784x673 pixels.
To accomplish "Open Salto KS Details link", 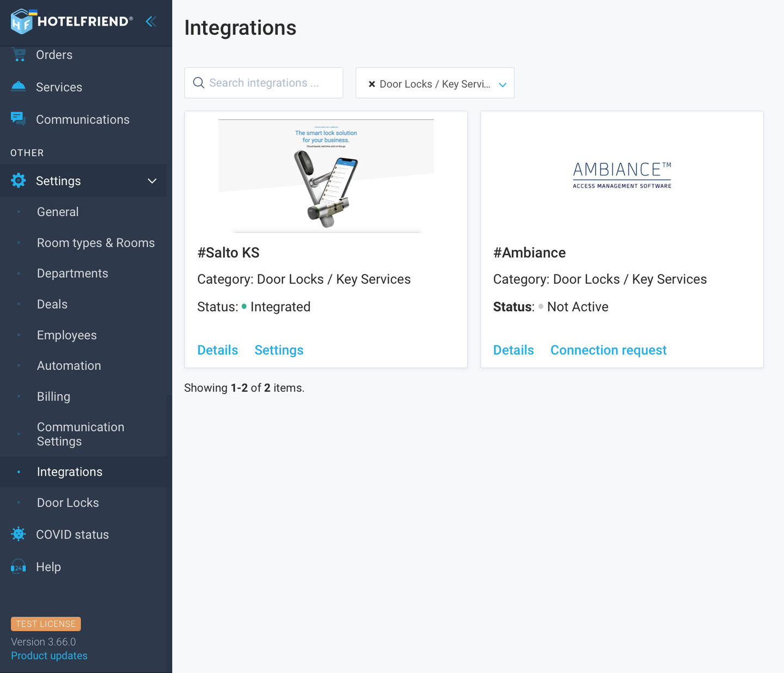I will pos(218,350).
